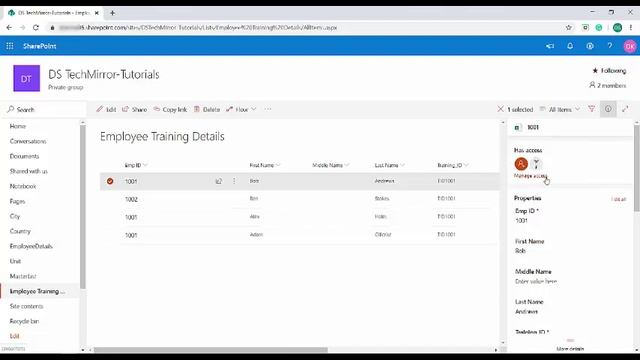Toggle the information details pane icon
640x360 pixels.
pos(608,109)
